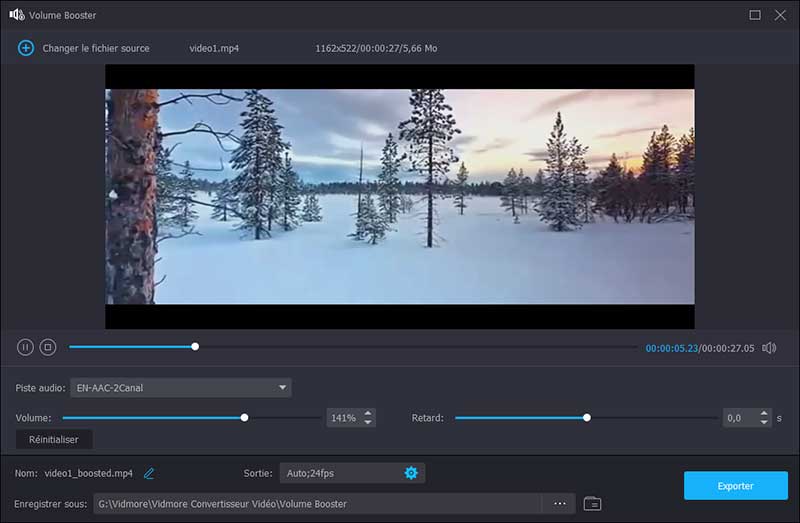The width and height of the screenshot is (800, 523).
Task: Click the playback progress slider handle
Action: [x=195, y=347]
